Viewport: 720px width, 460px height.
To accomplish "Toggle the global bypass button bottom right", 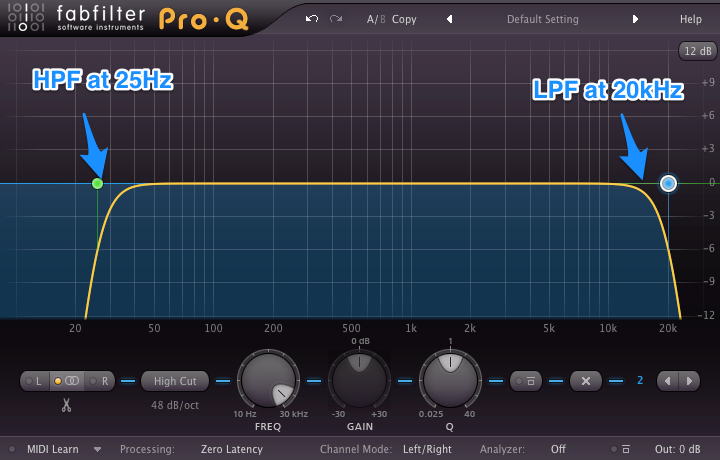I will coord(620,449).
